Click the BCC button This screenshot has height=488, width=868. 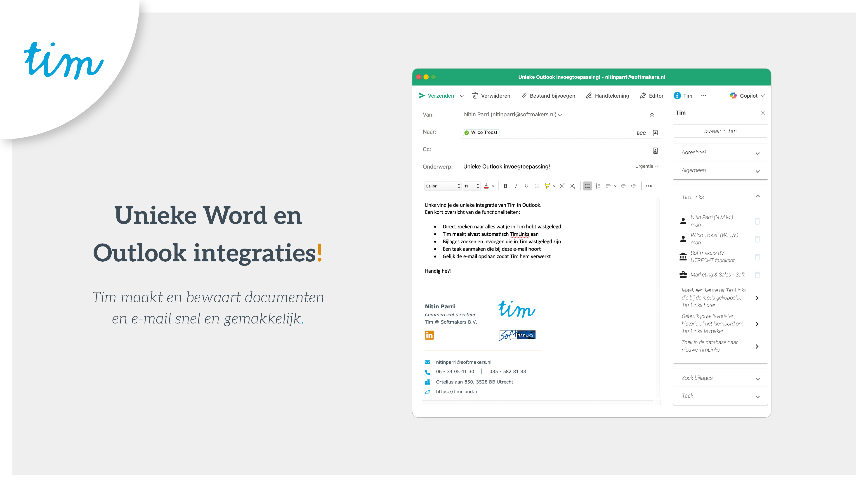(x=641, y=133)
